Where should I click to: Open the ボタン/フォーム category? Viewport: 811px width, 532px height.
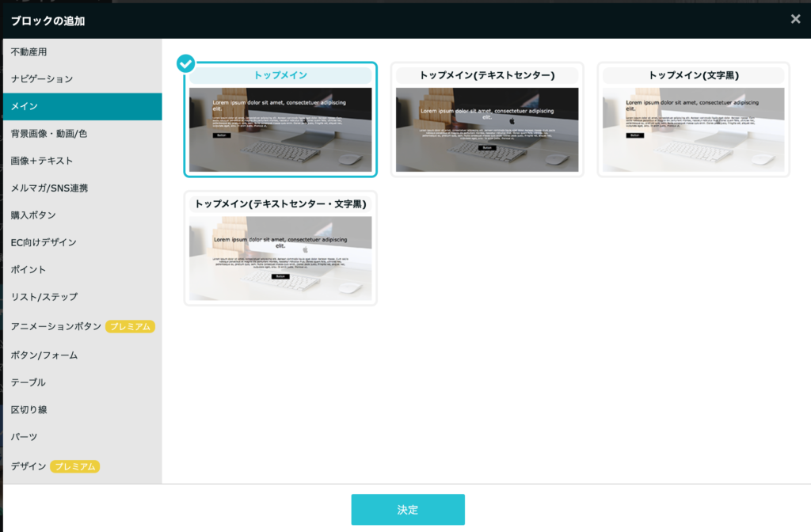(x=44, y=355)
